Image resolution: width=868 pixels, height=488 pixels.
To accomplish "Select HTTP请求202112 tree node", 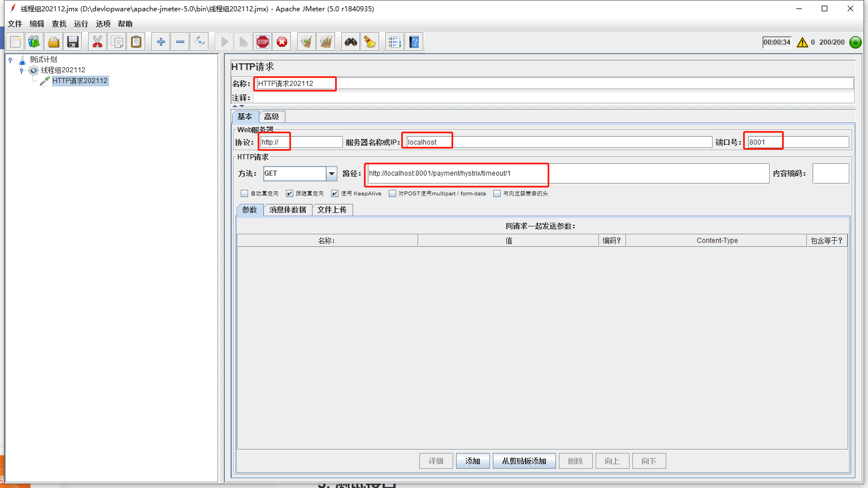I will click(x=80, y=81).
